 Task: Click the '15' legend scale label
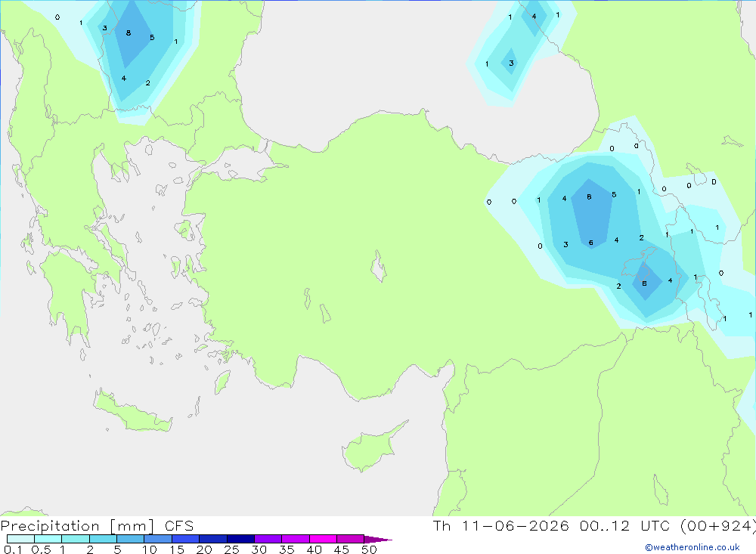pyautogui.click(x=177, y=549)
